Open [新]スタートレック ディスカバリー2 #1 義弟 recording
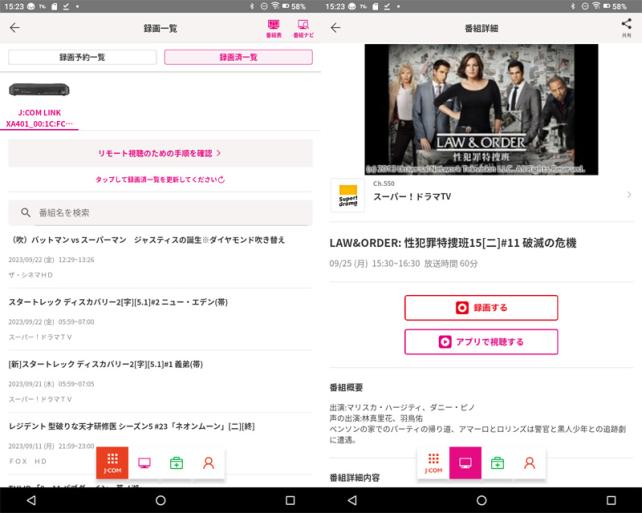The height and width of the screenshot is (513, 642). 160,381
